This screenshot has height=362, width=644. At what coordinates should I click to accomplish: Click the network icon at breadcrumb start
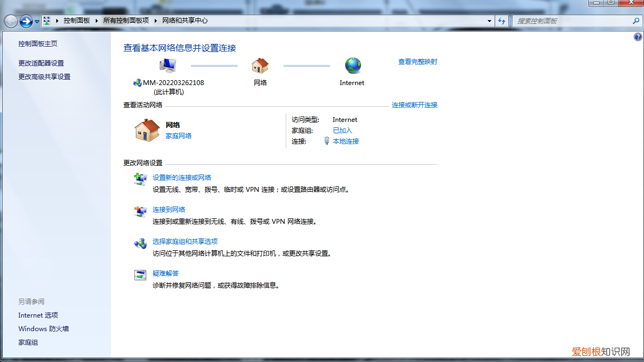[x=48, y=21]
